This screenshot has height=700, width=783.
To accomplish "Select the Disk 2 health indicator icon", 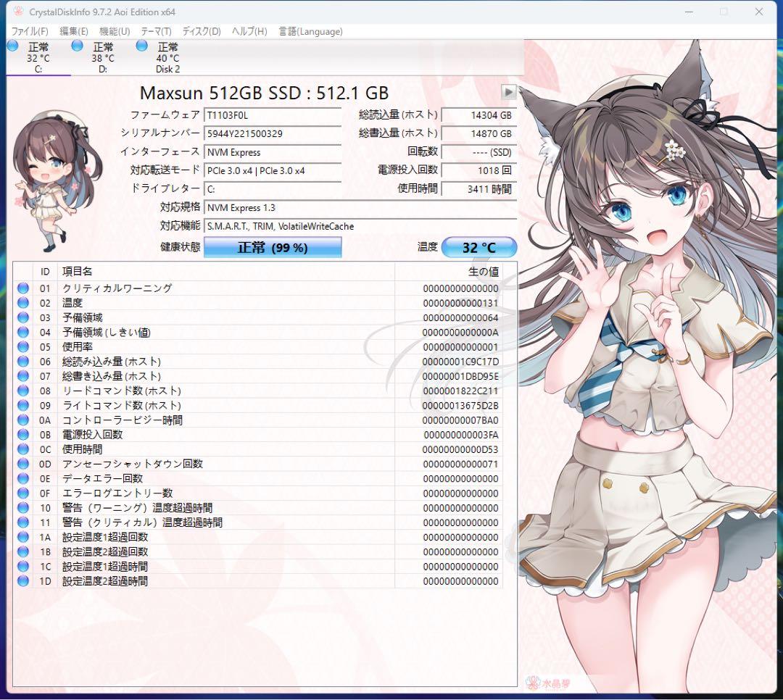I will tap(141, 46).
